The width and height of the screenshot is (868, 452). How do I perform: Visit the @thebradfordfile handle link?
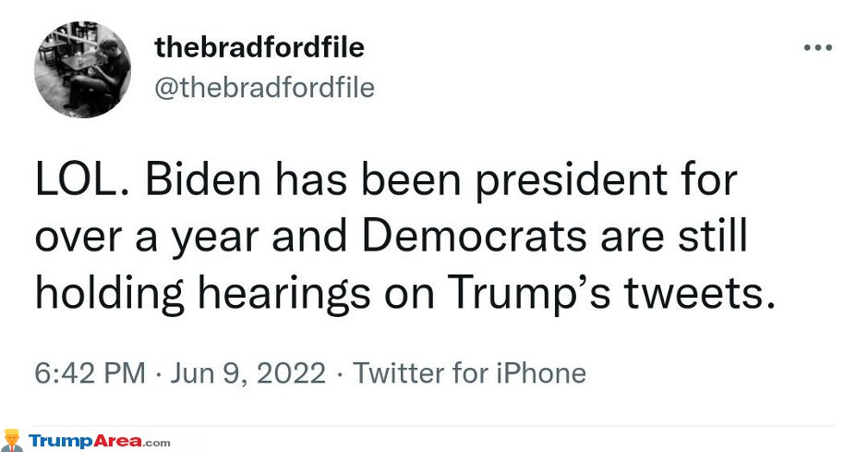[x=265, y=88]
